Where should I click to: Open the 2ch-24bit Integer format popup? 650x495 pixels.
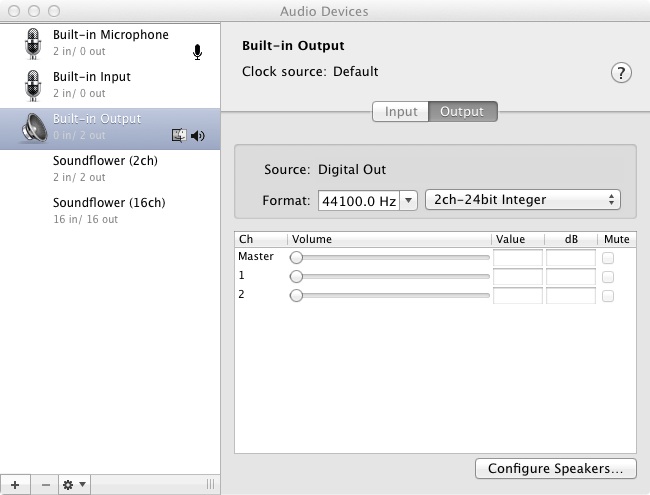[x=523, y=200]
